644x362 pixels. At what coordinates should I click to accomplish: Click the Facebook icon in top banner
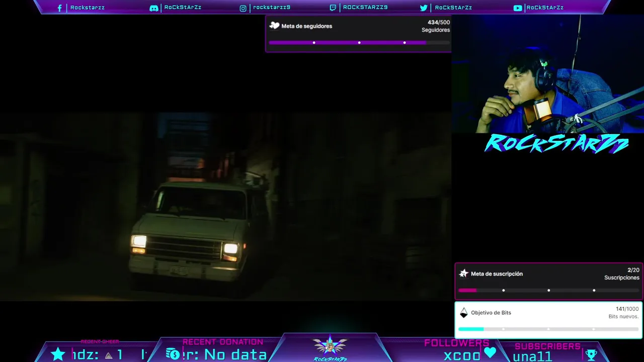tap(59, 8)
